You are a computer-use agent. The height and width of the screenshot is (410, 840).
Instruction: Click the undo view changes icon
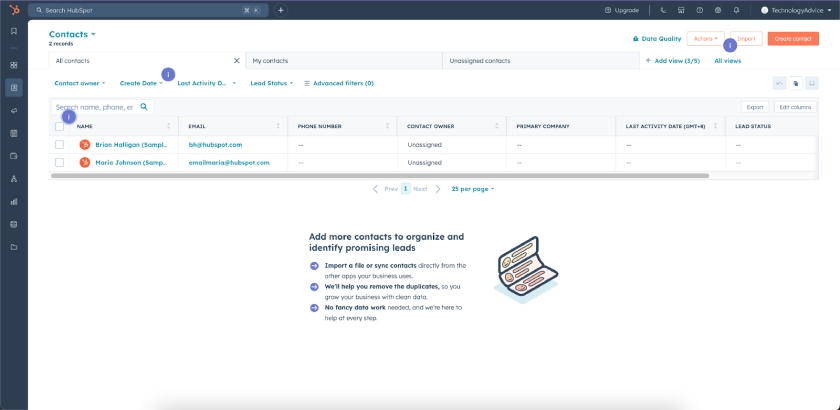click(779, 83)
